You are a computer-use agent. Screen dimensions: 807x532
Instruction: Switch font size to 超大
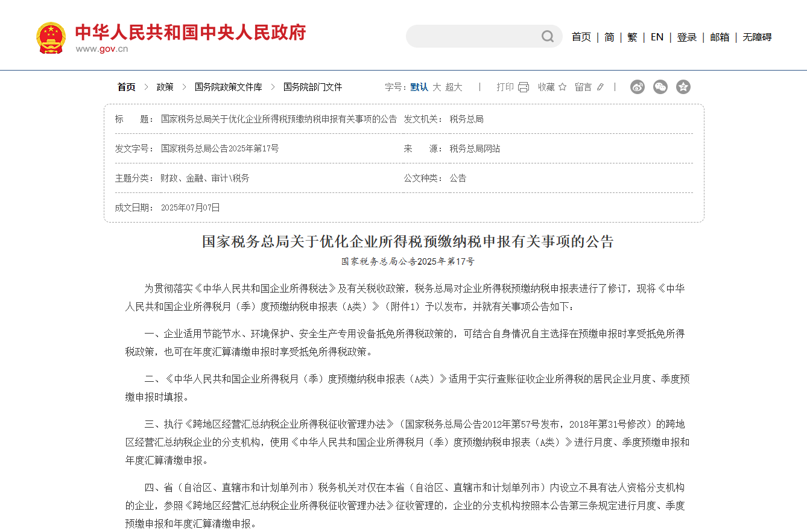(x=454, y=87)
